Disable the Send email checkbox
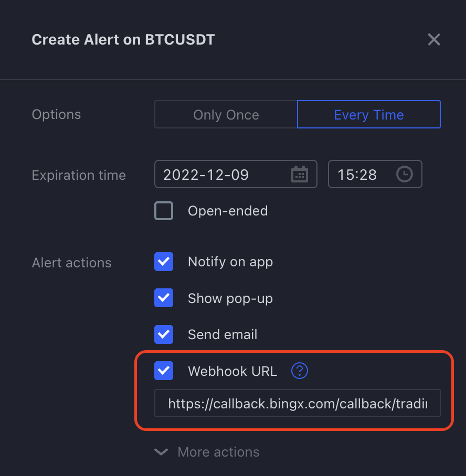This screenshot has height=476, width=466. [164, 334]
